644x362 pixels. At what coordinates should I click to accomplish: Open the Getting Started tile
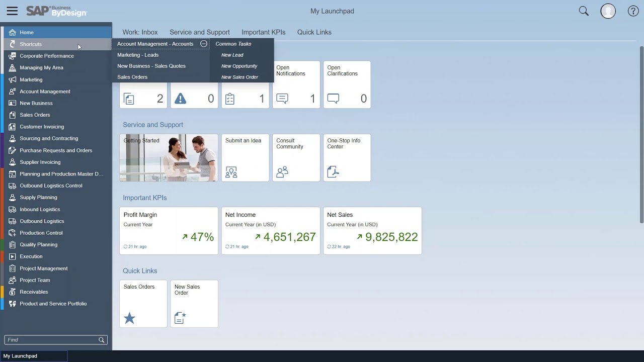pyautogui.click(x=169, y=157)
